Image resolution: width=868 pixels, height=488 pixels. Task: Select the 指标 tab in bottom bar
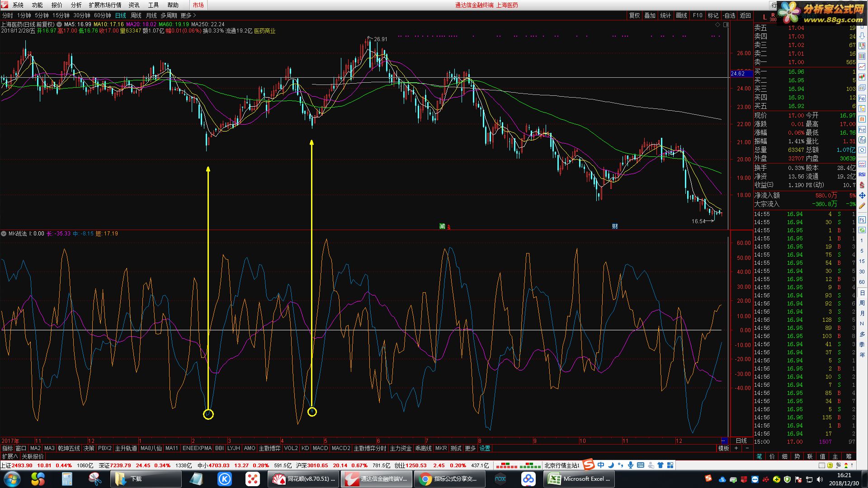coord(7,448)
